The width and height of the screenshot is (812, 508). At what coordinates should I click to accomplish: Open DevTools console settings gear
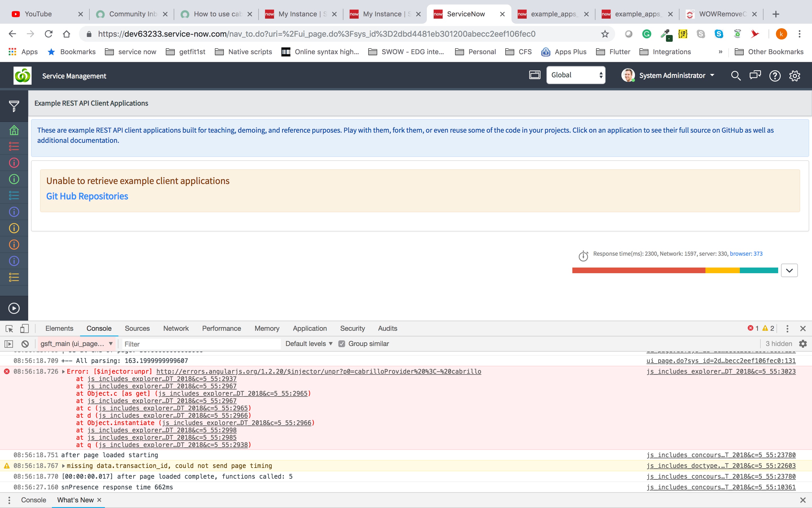[803, 344]
